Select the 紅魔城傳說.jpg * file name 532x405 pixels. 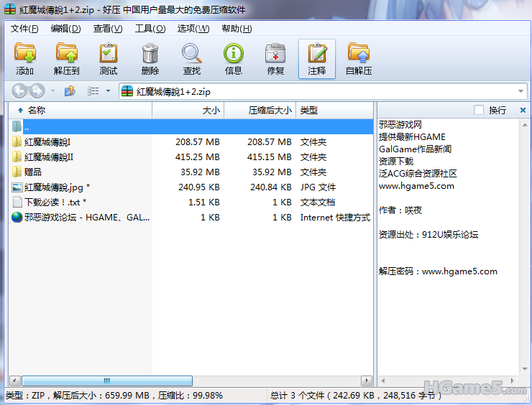[x=57, y=187]
